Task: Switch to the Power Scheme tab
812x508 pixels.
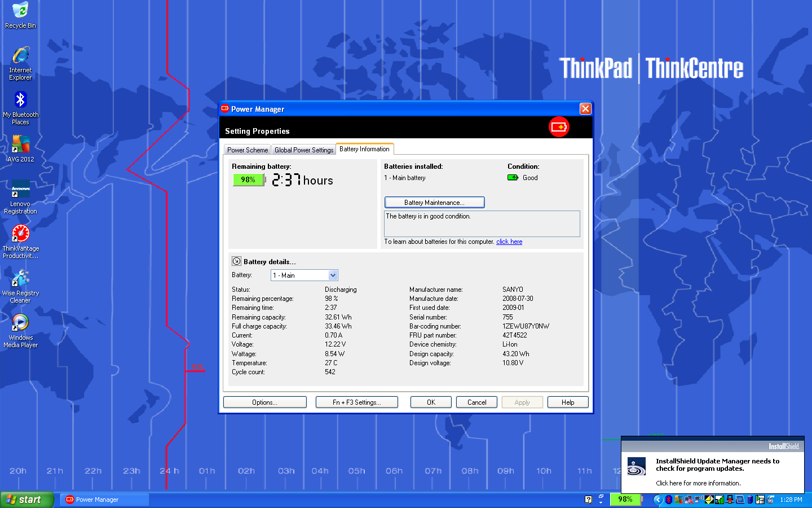Action: [248, 150]
